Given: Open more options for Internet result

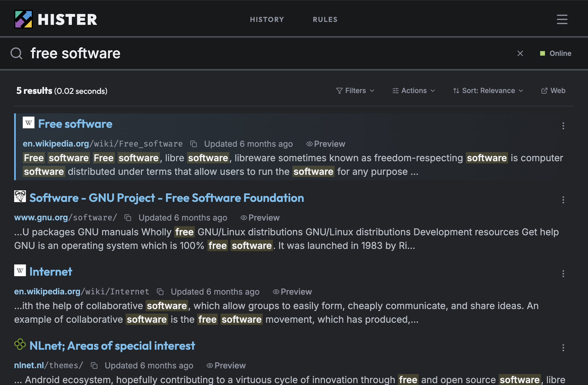Looking at the screenshot, I should [563, 274].
